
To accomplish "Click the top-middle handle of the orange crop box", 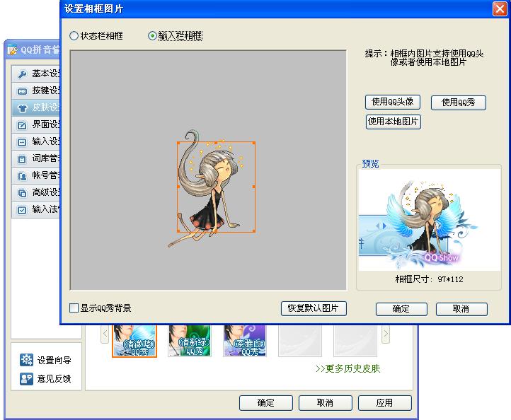I will [x=216, y=142].
